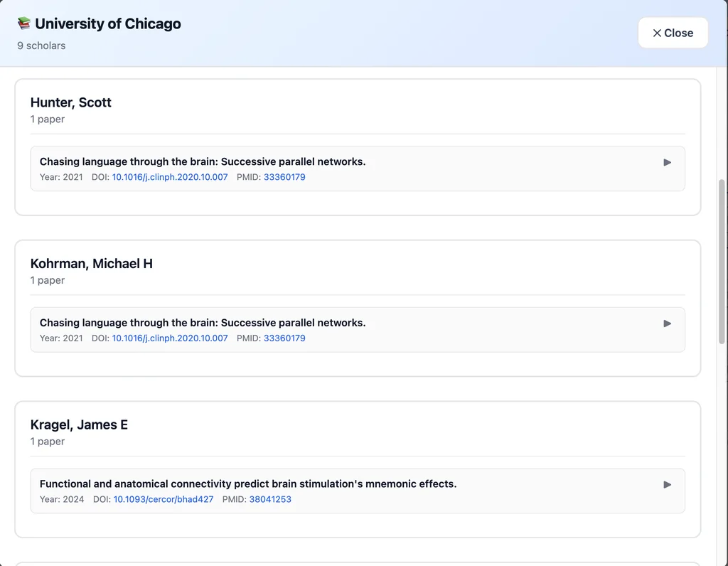Click 'Functional and anatomical connectivity' paper title

click(x=248, y=484)
